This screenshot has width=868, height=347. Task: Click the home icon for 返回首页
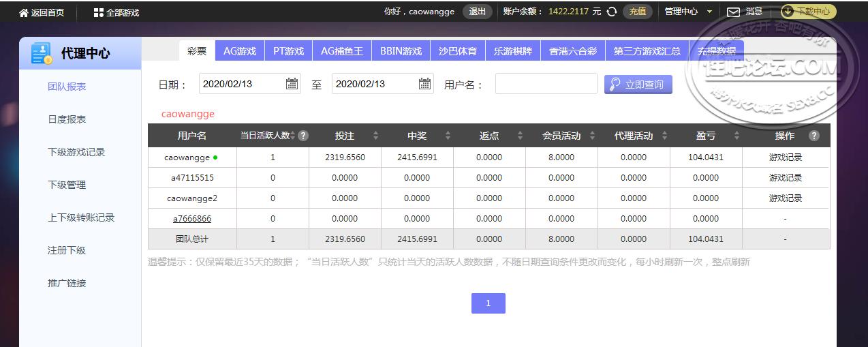coord(24,12)
